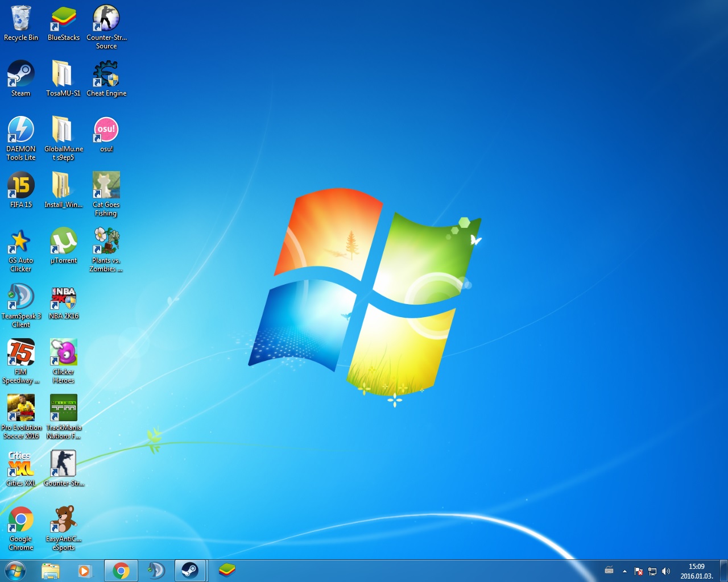
Task: Select the Counter-Strike Source shortcut
Action: [x=106, y=28]
